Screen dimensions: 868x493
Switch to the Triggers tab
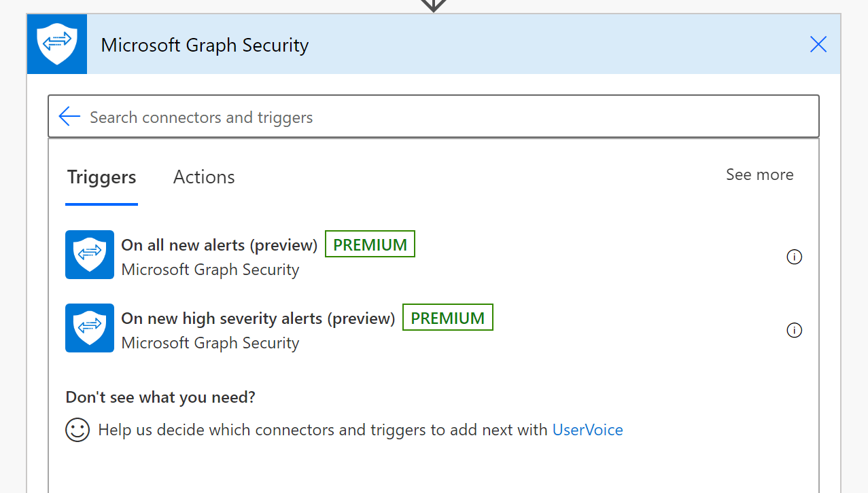pos(102,177)
